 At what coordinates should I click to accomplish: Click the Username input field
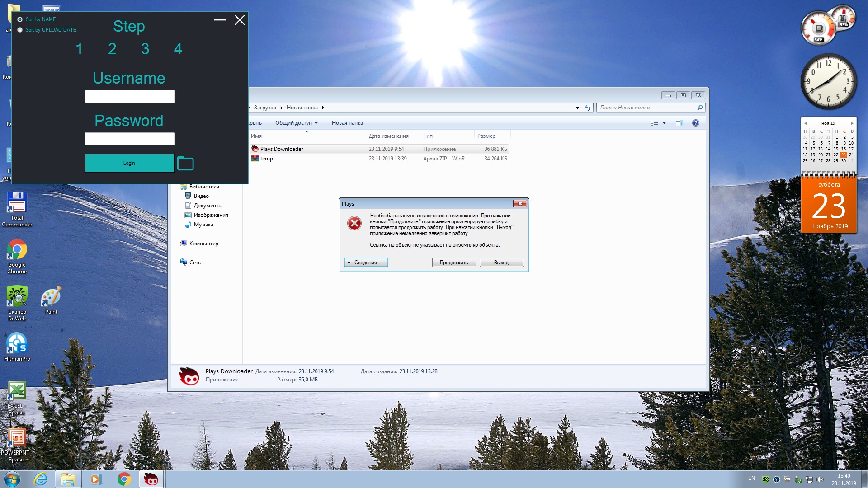130,97
